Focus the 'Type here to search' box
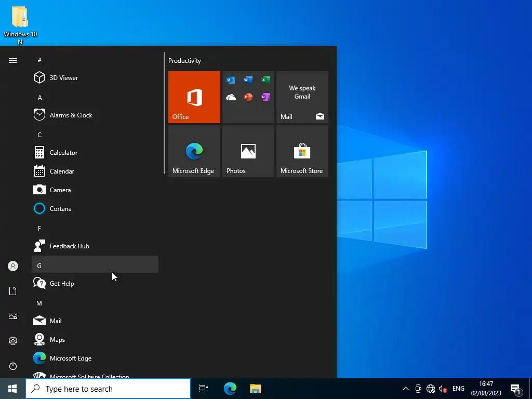 click(x=108, y=389)
